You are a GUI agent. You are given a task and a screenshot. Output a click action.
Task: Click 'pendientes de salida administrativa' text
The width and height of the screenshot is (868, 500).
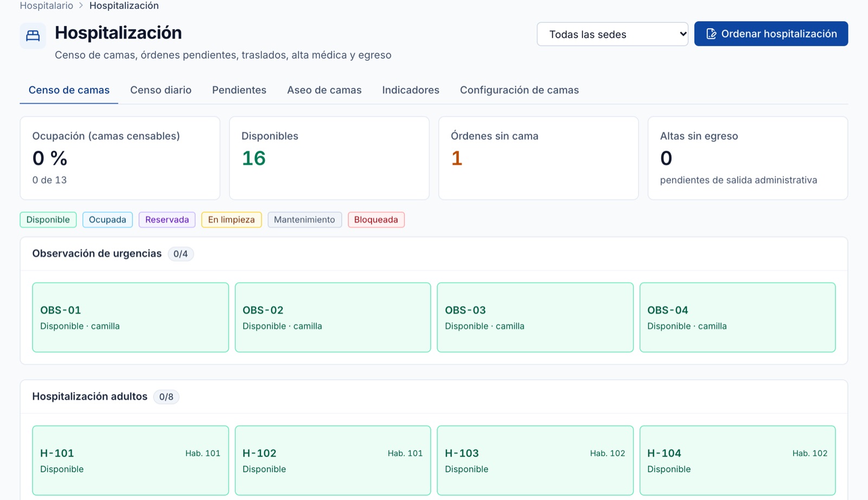click(x=738, y=180)
